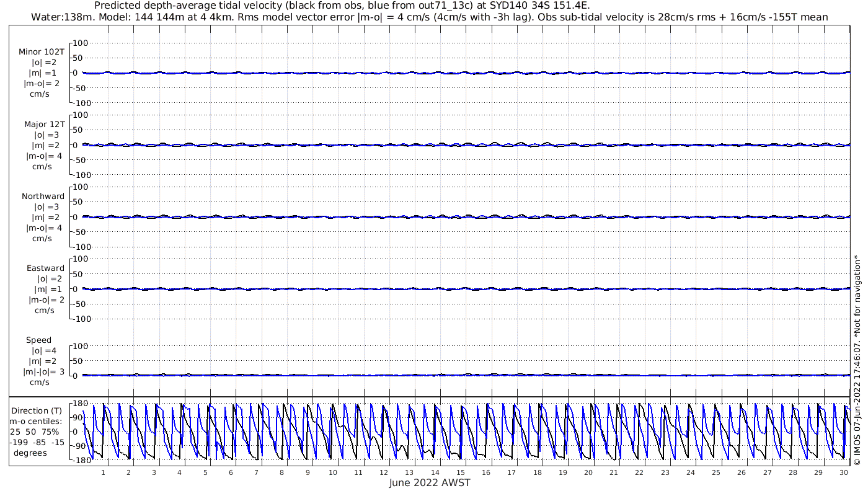
Task: Click day '28' on the date axis
Action: point(793,472)
